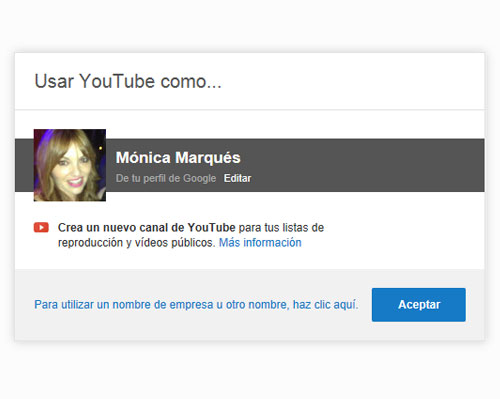Select the dark gray profile banner row

tap(250, 165)
